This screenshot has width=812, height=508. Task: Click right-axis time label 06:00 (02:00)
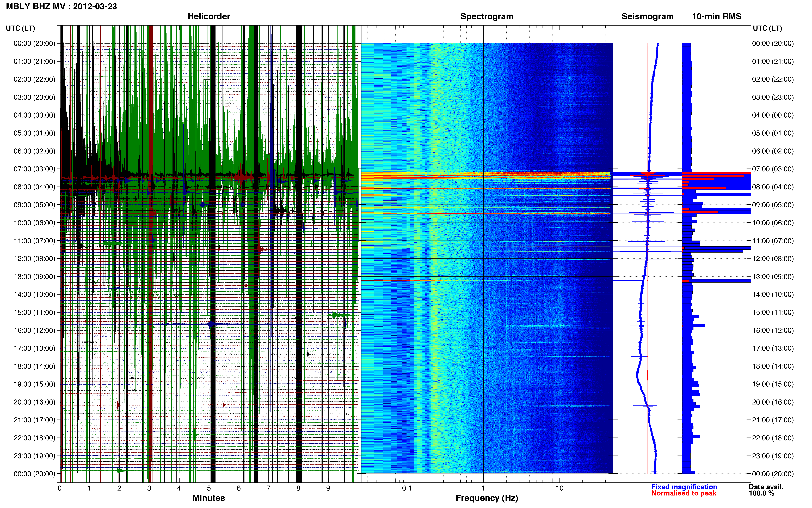773,151
